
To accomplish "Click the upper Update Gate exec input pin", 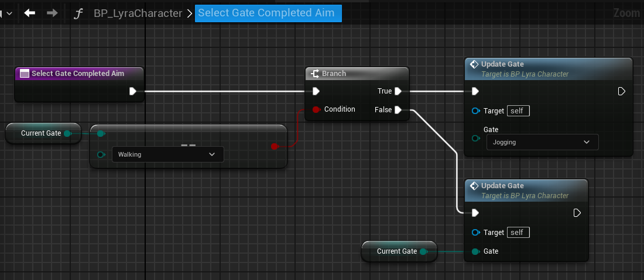I will [x=475, y=91].
